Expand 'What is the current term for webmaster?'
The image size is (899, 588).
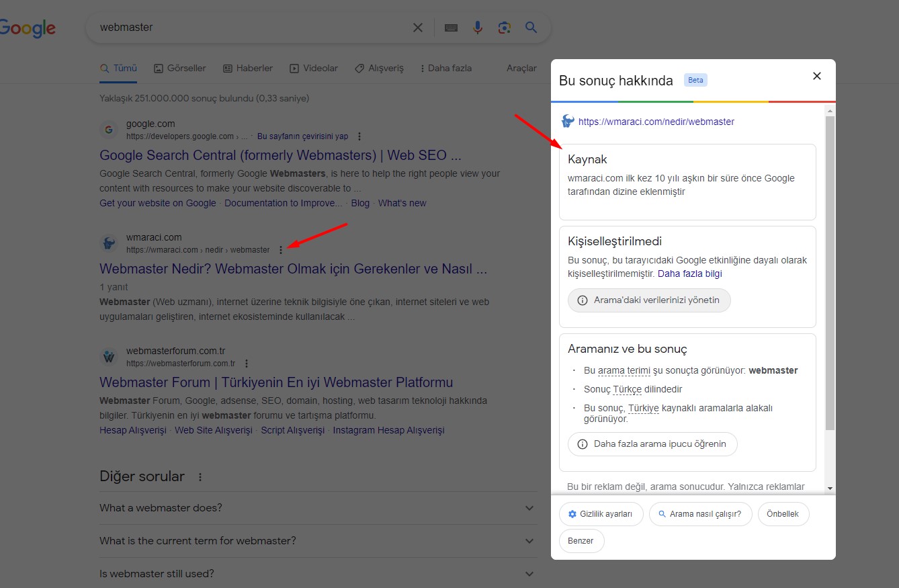pyautogui.click(x=318, y=541)
